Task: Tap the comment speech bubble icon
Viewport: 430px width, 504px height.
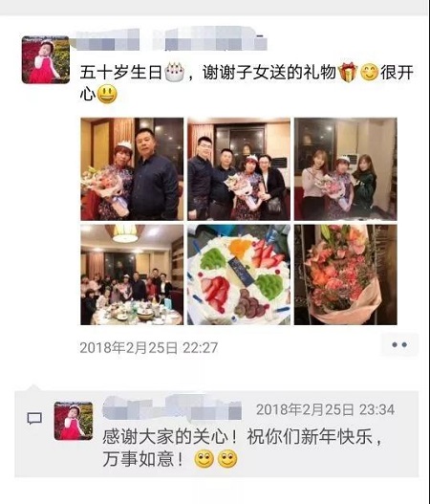Action: pyautogui.click(x=34, y=419)
